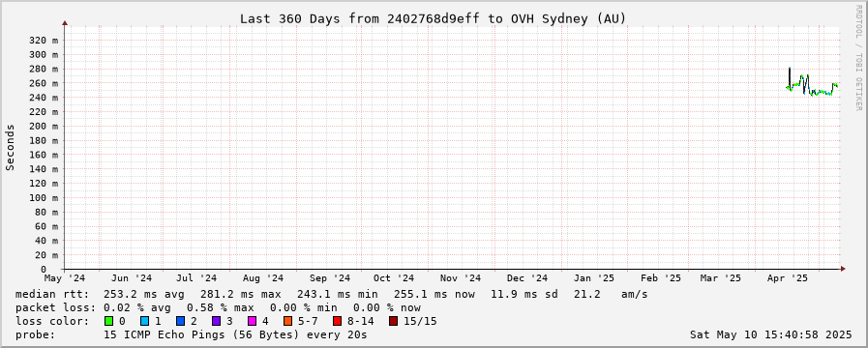
Task: Click the '0.58 % max' packet loss value
Action: point(221,307)
